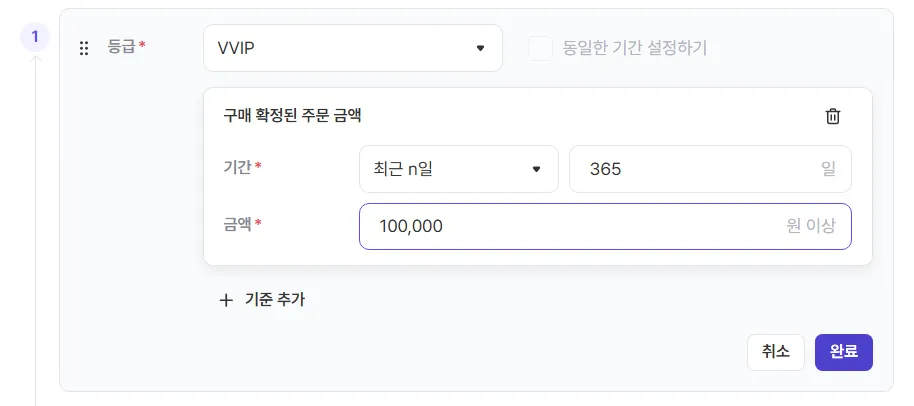Click the caret arrow in the 최근 n일 dropdown
Viewport: 914px width, 406px height.
[x=537, y=169]
